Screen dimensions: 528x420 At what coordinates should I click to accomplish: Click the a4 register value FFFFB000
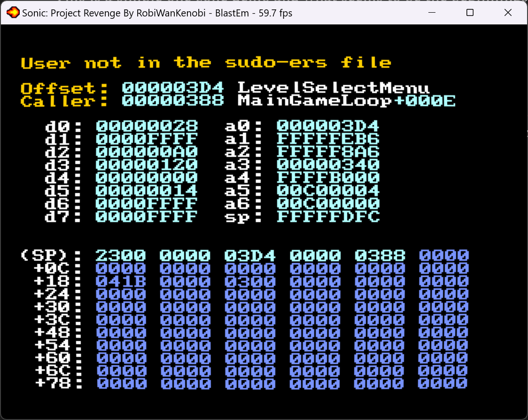pos(328,178)
